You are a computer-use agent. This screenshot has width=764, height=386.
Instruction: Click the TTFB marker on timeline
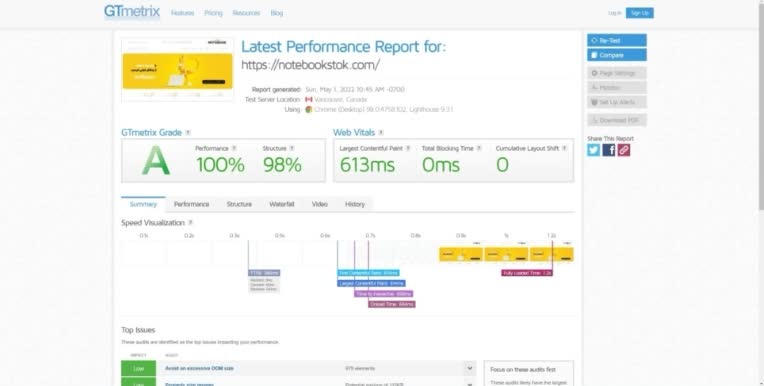264,273
